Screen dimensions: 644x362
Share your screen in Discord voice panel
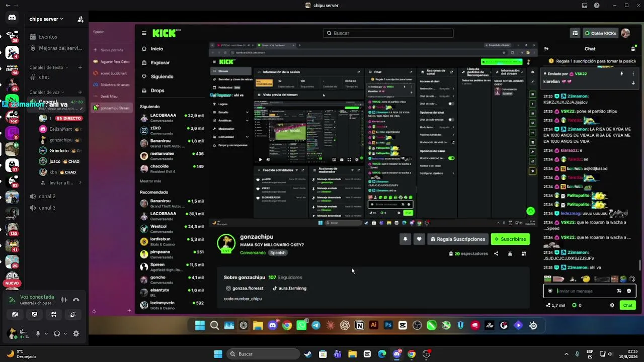(x=34, y=314)
